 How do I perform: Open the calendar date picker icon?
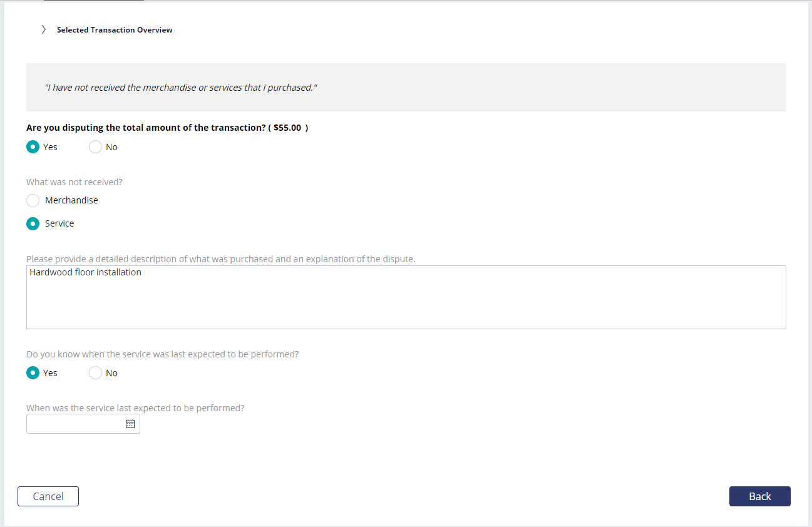point(130,424)
